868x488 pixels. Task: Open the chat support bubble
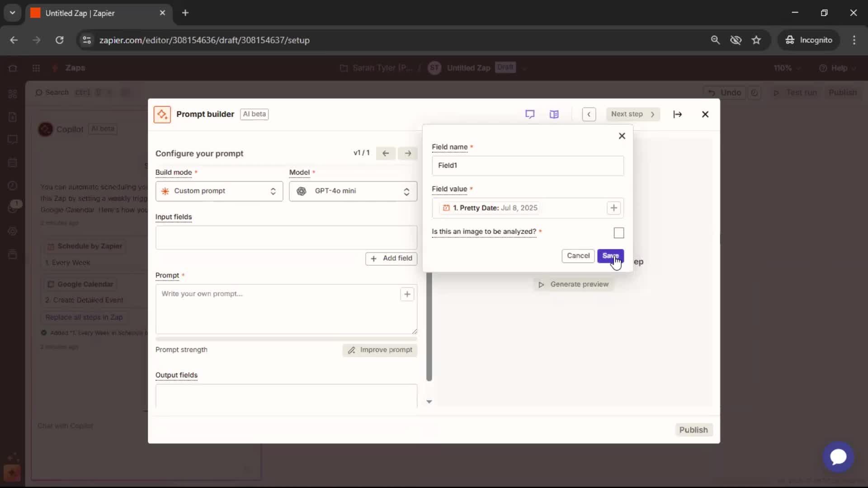point(838,457)
